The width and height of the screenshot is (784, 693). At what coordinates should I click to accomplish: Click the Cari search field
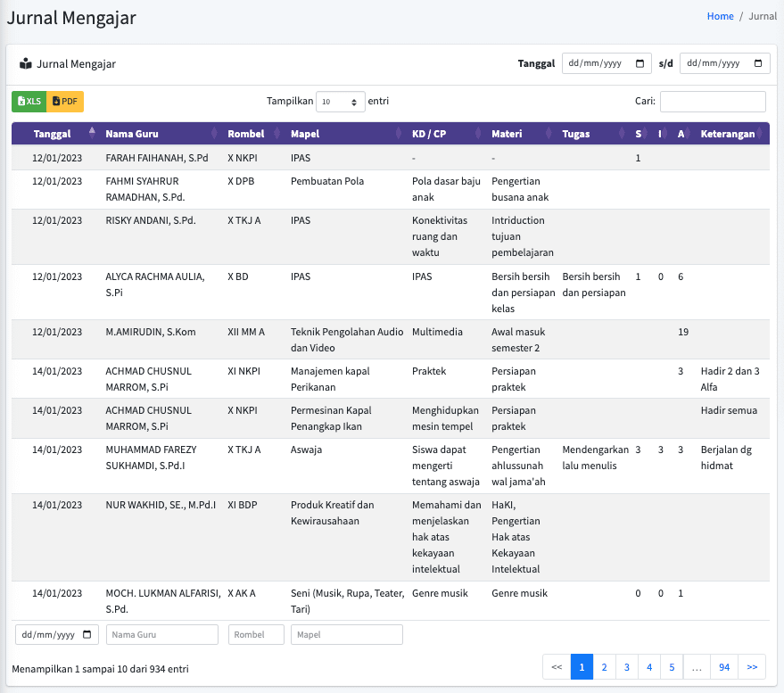(713, 102)
